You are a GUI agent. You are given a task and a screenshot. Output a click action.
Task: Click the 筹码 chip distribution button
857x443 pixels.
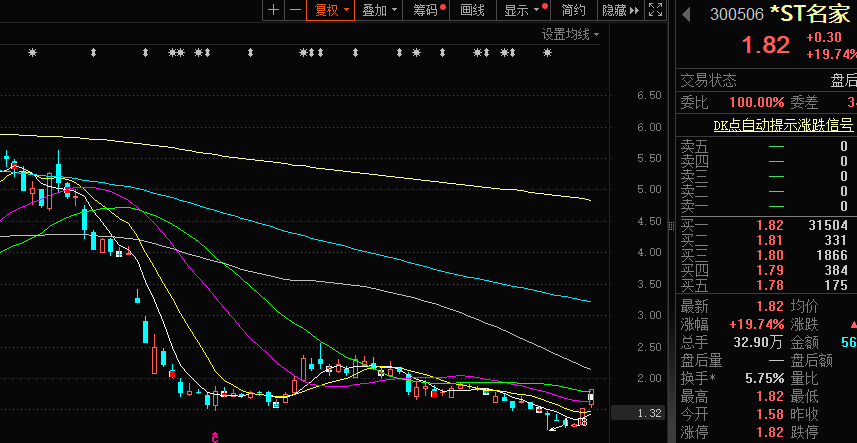[428, 10]
